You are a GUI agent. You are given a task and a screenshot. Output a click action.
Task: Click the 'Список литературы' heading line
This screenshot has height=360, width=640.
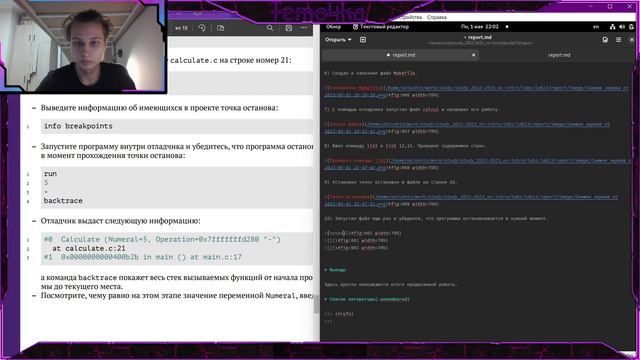tap(367, 299)
